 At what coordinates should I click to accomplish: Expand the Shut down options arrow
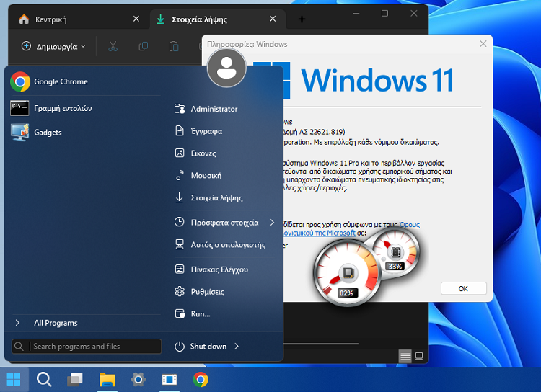[237, 347]
